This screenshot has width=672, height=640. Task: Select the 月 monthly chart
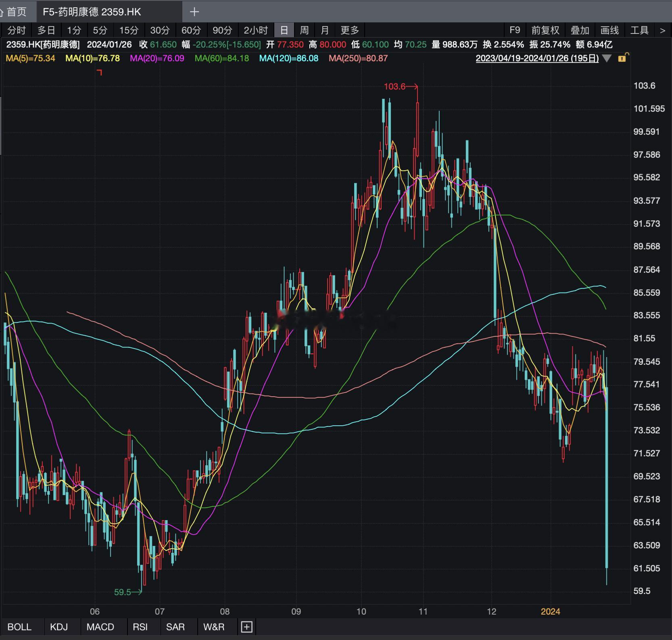tap(325, 30)
